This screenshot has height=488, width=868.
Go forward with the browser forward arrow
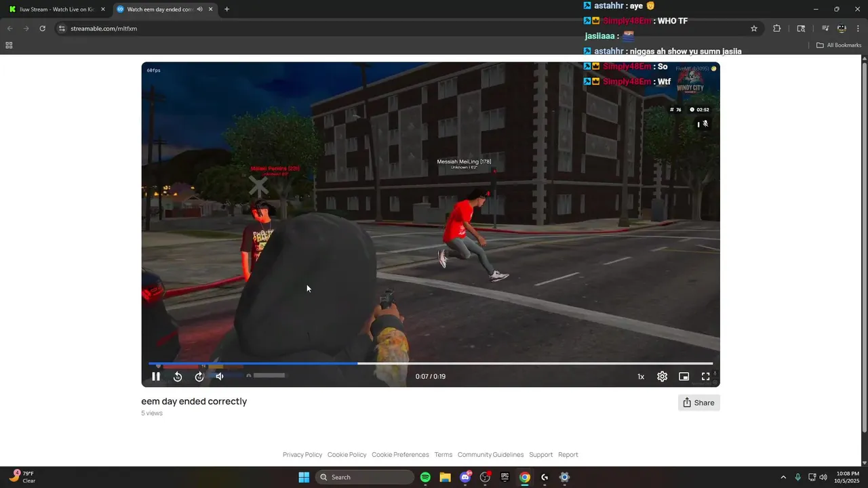pyautogui.click(x=26, y=28)
